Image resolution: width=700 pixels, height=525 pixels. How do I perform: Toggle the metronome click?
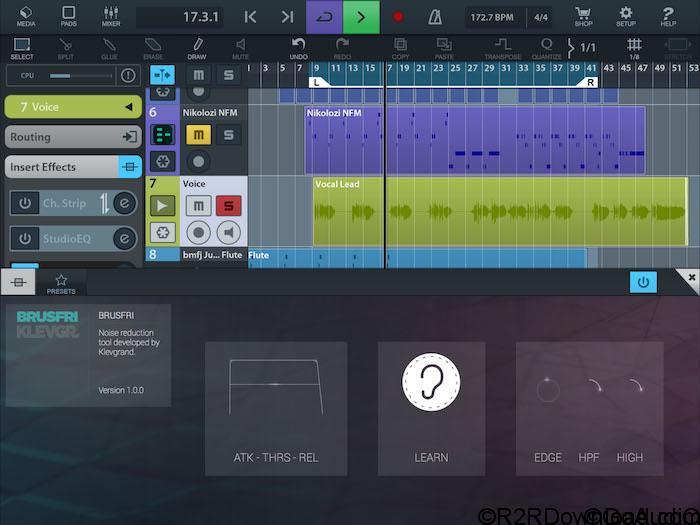tap(435, 17)
